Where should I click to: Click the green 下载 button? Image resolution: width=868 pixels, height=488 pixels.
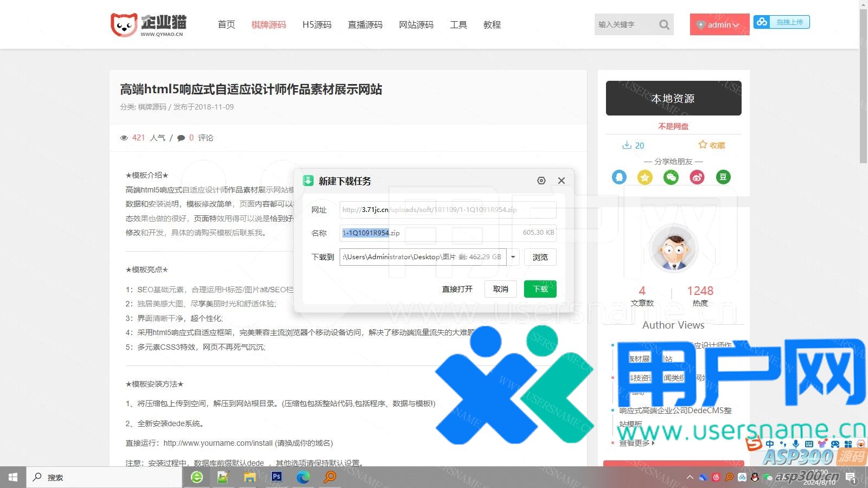[540, 289]
